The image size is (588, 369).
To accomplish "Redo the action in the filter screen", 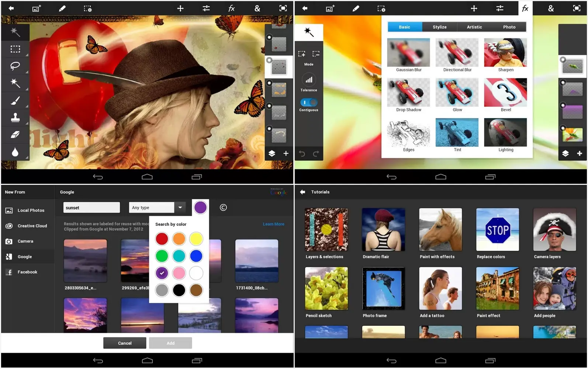I will pos(316,154).
